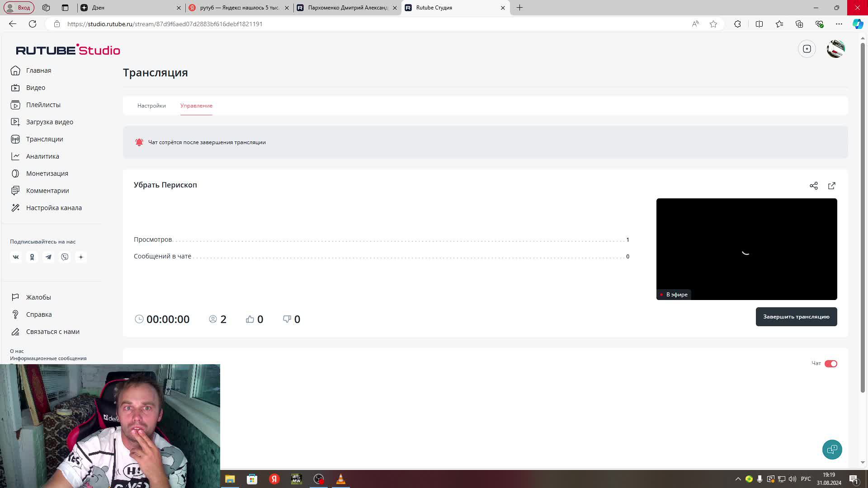Click the share icon for the stream
Image resolution: width=868 pixels, height=488 pixels.
[x=814, y=186]
